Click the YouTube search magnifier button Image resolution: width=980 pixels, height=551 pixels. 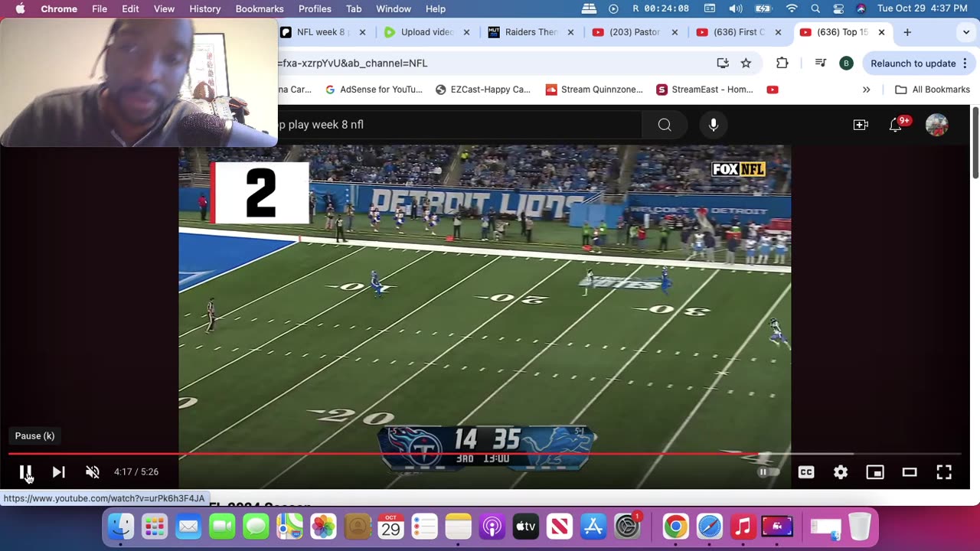[665, 125]
